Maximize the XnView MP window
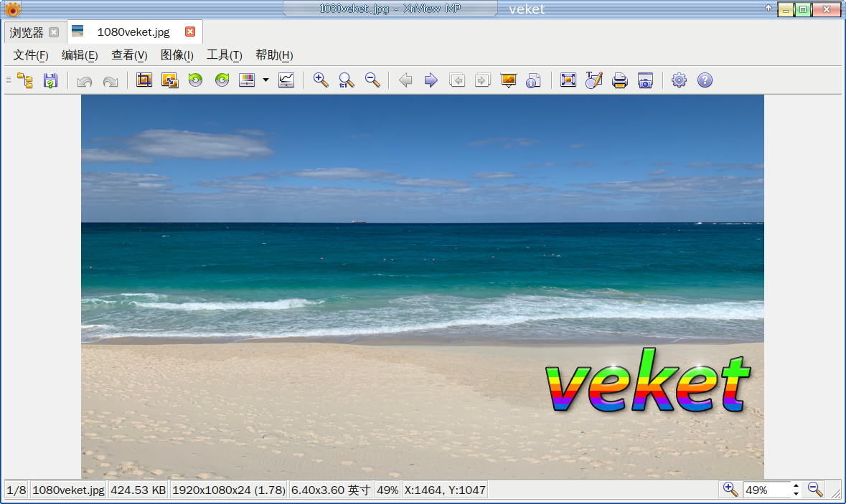 803,10
